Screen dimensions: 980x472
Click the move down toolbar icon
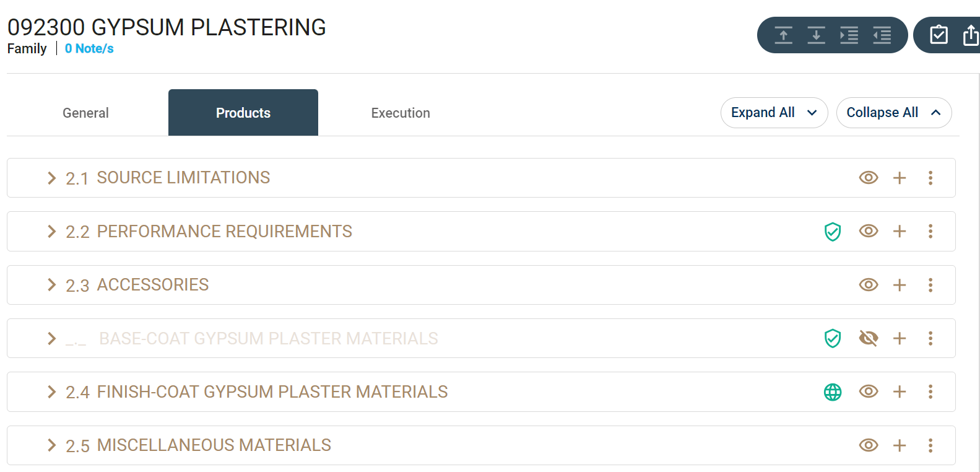point(816,35)
